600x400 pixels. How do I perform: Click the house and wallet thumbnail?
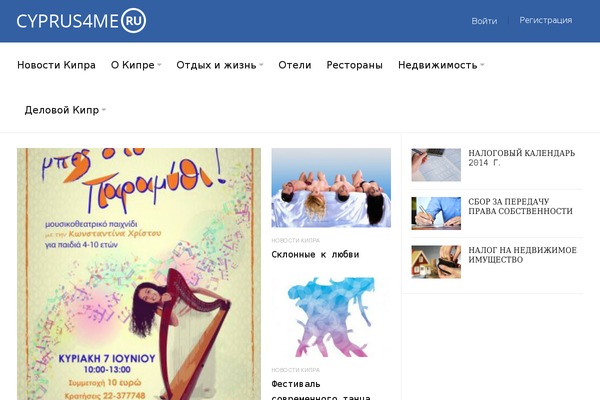(436, 262)
